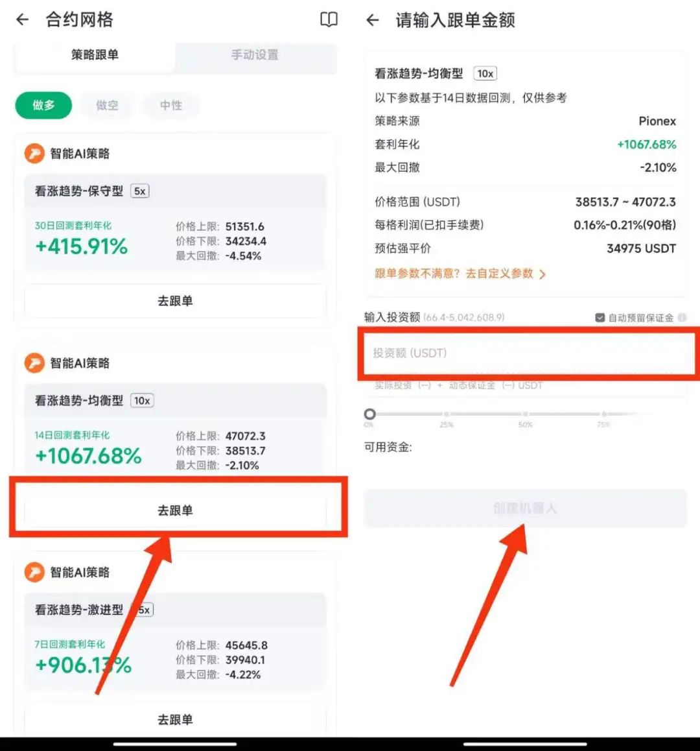Image resolution: width=700 pixels, height=751 pixels.
Task: Select the 做空 direction filter
Action: [107, 105]
